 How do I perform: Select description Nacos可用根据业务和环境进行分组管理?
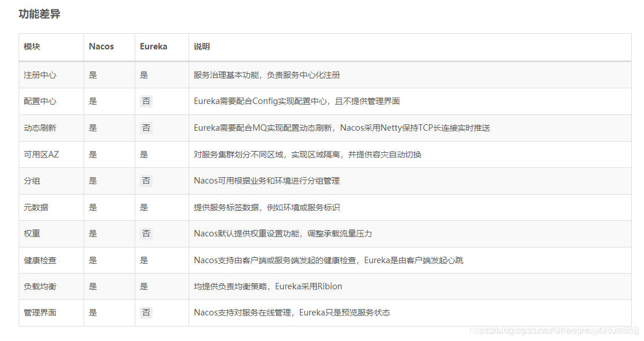click(x=266, y=181)
